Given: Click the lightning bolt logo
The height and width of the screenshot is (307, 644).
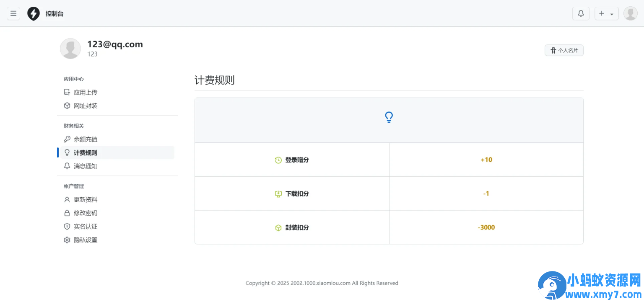Looking at the screenshot, I should (34, 13).
